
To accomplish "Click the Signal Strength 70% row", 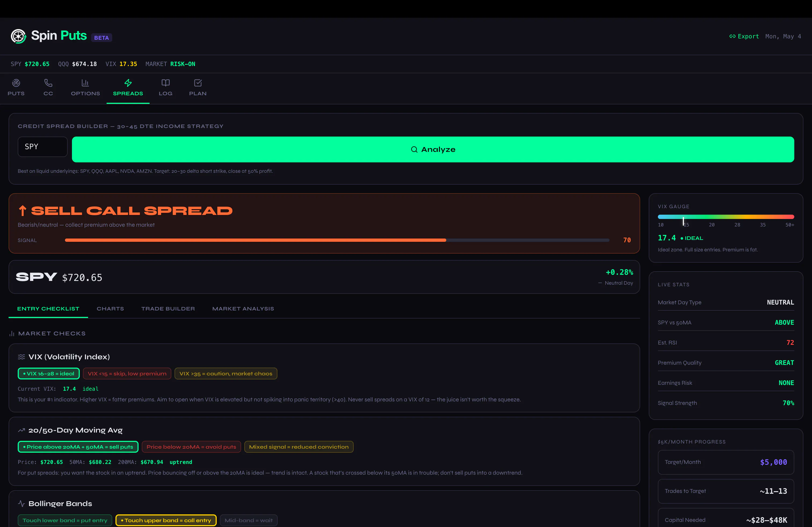I will tap(726, 403).
